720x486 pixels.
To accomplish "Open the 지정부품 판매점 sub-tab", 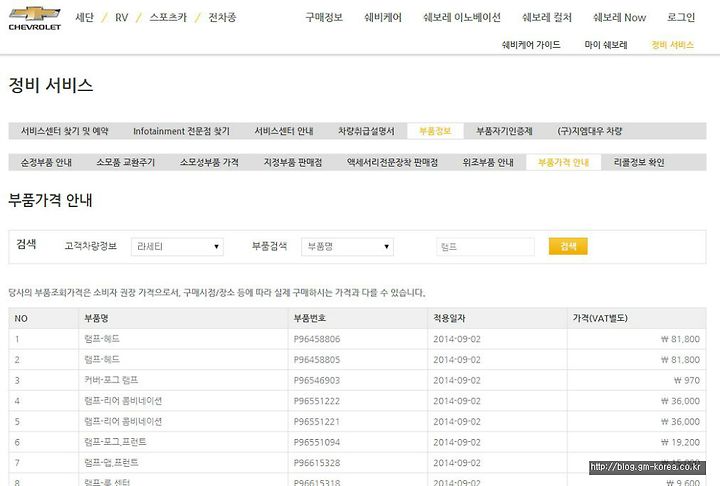I will tap(292, 162).
